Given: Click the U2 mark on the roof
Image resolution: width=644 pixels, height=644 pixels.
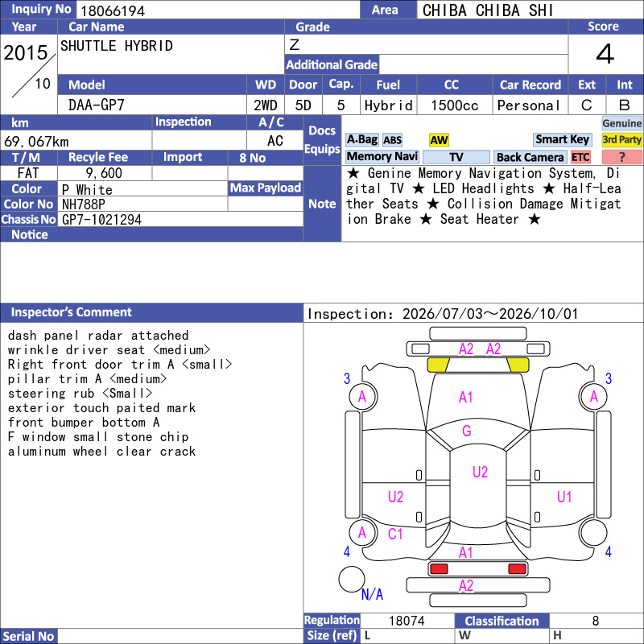Looking at the screenshot, I should pyautogui.click(x=480, y=472).
